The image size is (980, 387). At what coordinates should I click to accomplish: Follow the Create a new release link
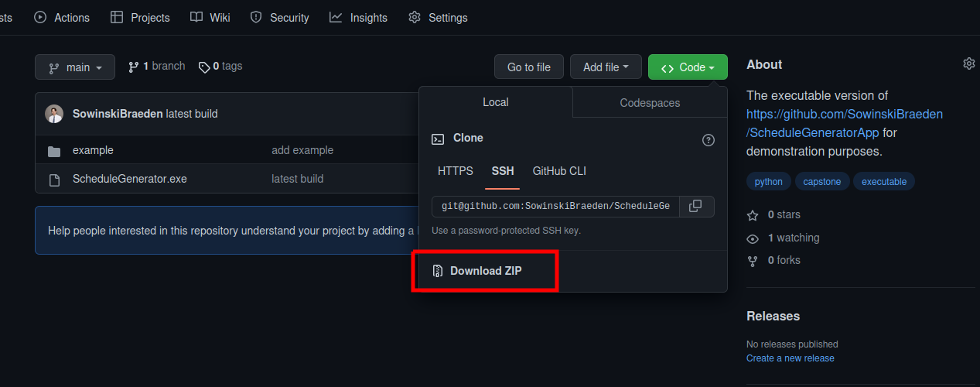[x=790, y=358]
